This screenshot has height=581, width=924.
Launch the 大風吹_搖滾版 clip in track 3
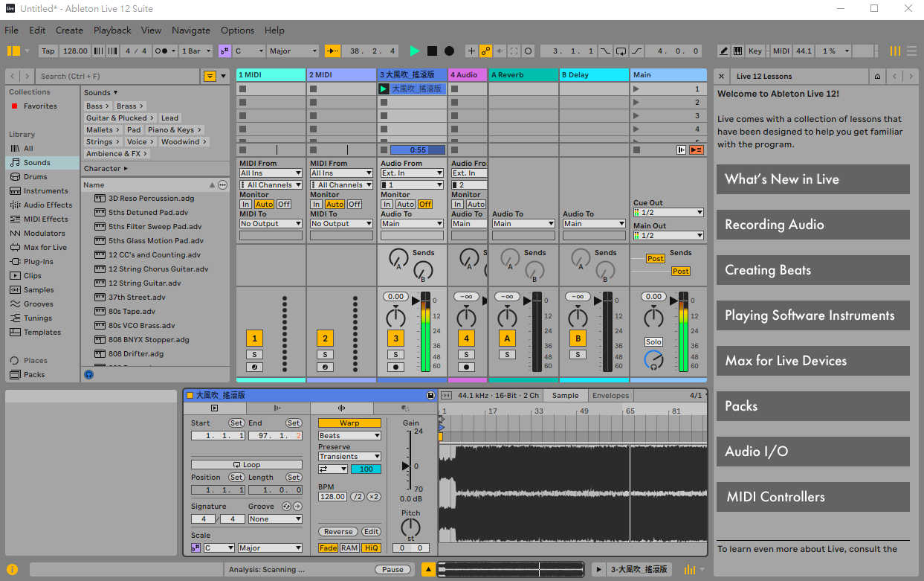384,89
